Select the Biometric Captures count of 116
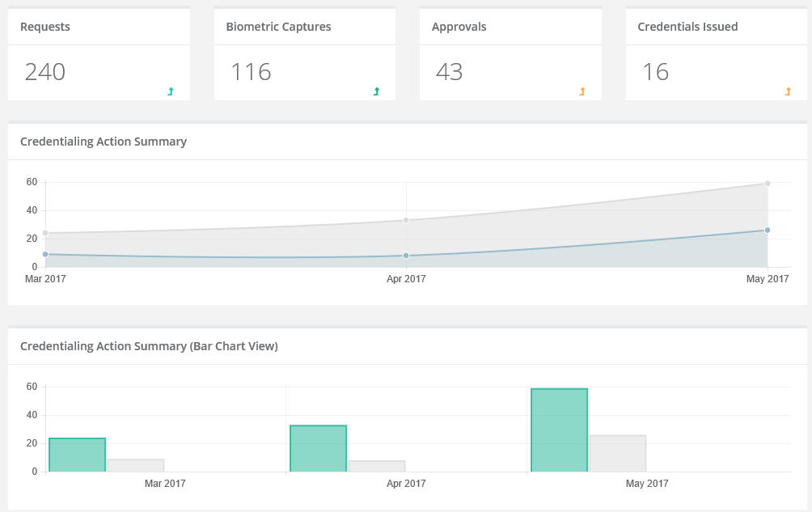Image resolution: width=812 pixels, height=512 pixels. tap(251, 72)
